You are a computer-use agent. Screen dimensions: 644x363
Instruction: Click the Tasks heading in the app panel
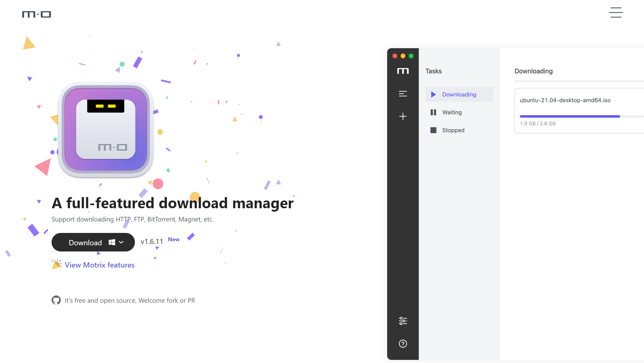(433, 71)
